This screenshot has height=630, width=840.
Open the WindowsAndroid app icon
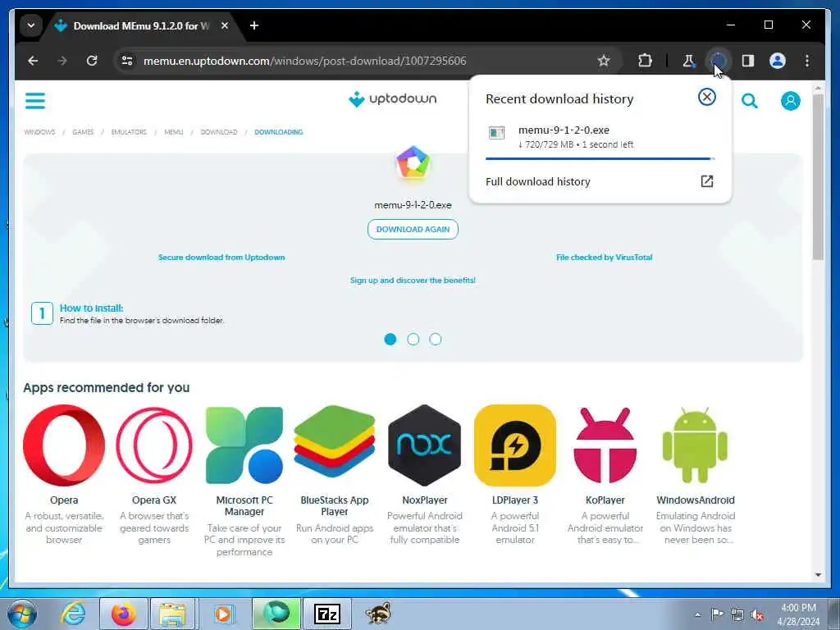(695, 445)
